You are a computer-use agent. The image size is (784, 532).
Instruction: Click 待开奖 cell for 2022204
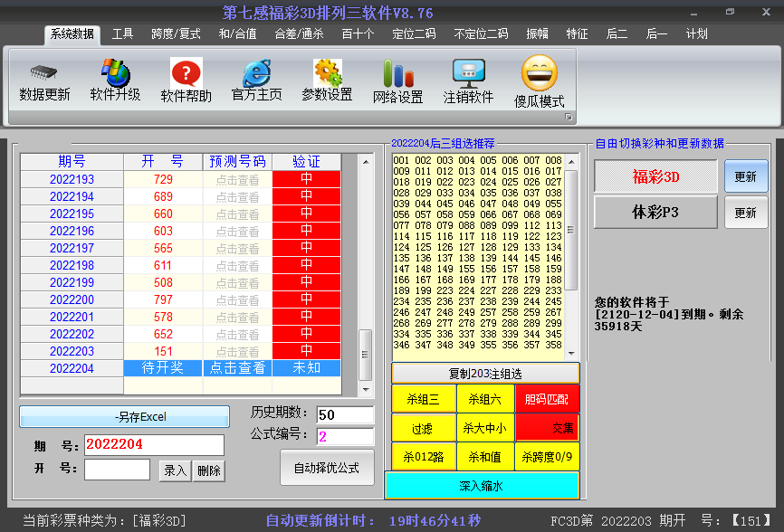coord(163,368)
